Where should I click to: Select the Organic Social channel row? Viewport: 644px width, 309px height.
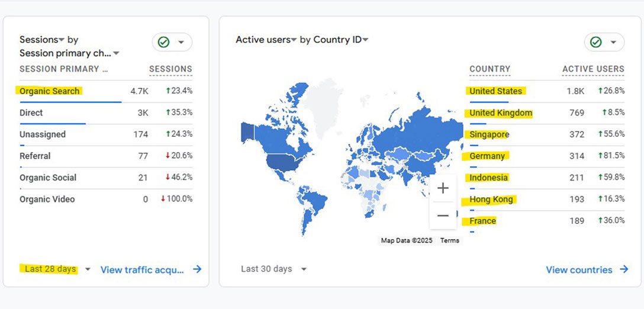(106, 178)
